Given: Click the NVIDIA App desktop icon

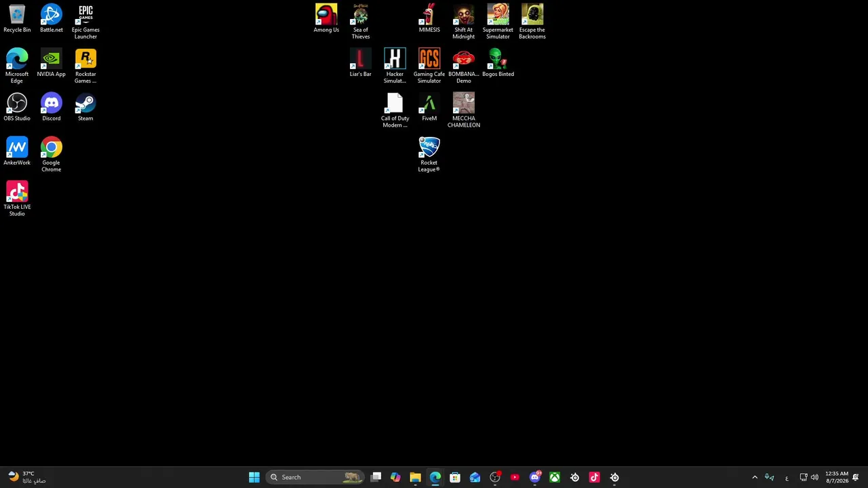Looking at the screenshot, I should tap(51, 64).
